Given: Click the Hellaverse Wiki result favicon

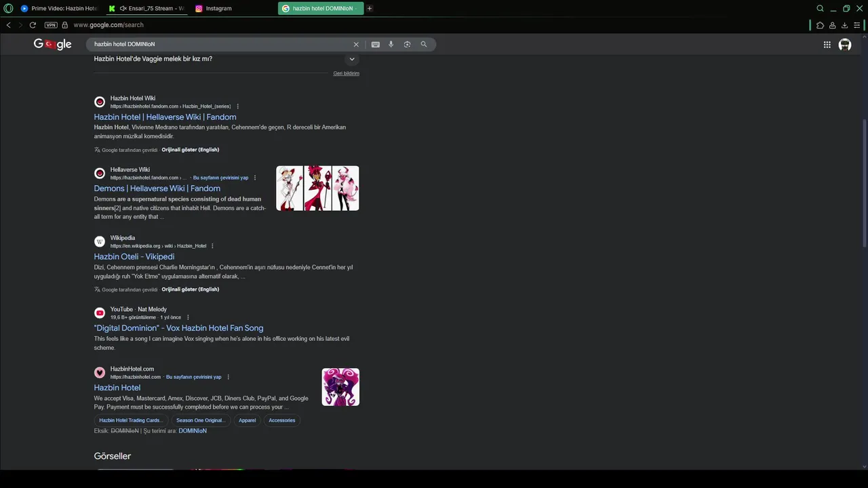Looking at the screenshot, I should [x=100, y=174].
